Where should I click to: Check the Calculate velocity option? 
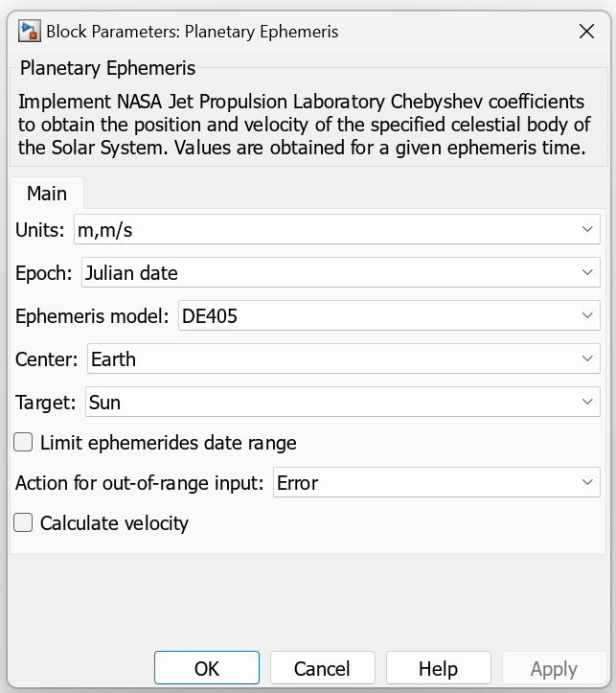click(24, 523)
